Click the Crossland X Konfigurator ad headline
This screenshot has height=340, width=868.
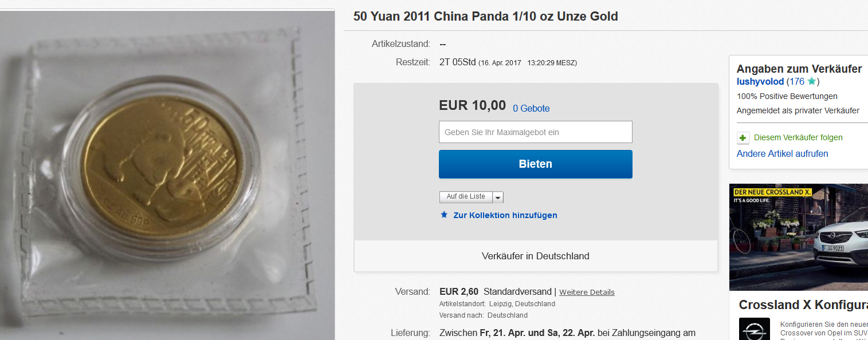tap(803, 305)
